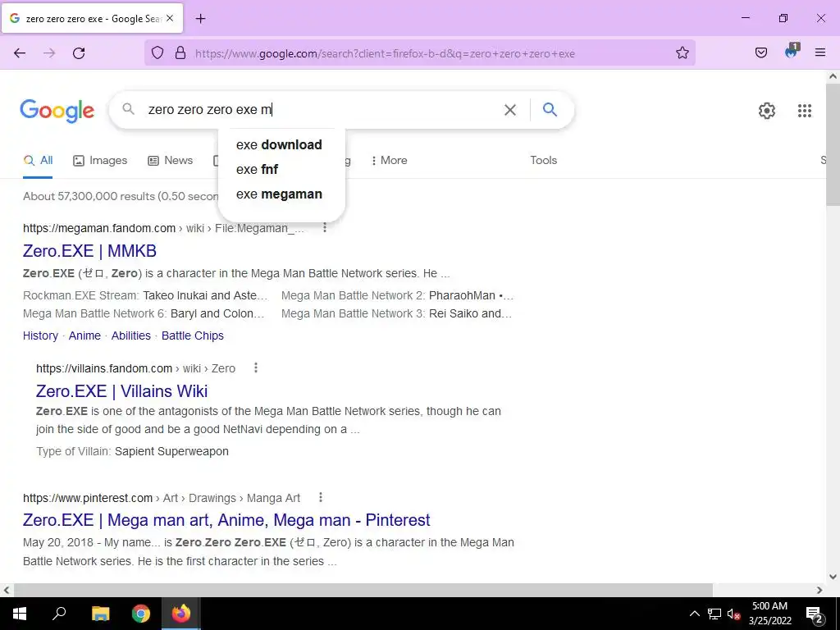
Task: Click the horizontal scrollbar thumb
Action: pos(363,590)
